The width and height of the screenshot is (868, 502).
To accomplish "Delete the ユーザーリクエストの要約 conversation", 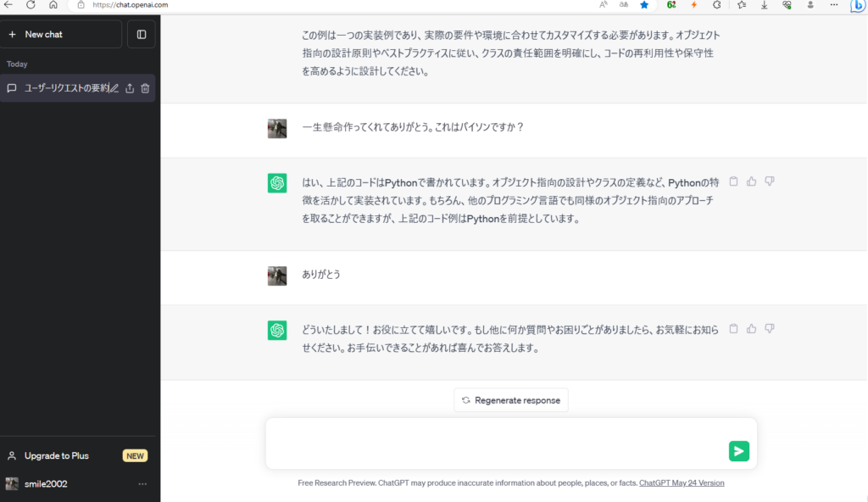I will 145,87.
